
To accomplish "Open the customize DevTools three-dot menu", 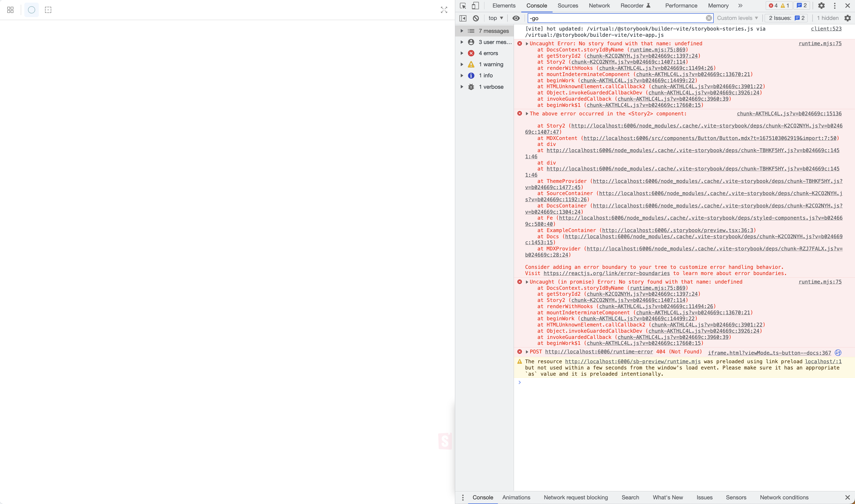I will (835, 5).
